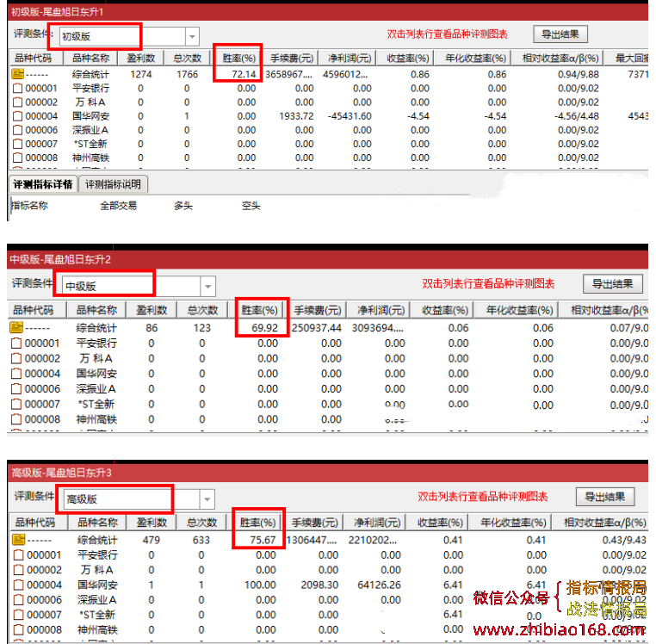Viewport: 656px width, 644px height.
Task: Click -45431.60 net profit cell
Action: tap(350, 116)
